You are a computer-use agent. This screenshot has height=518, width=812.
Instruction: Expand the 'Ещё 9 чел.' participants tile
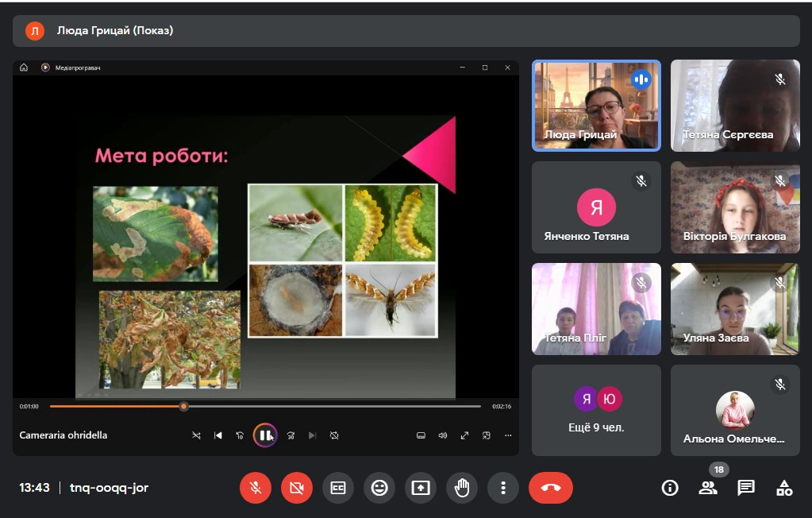[x=596, y=410]
